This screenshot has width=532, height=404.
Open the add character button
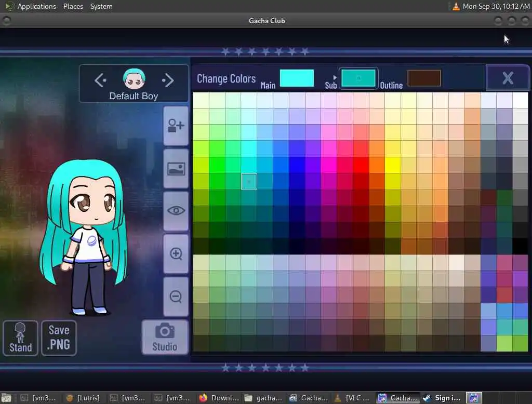176,126
